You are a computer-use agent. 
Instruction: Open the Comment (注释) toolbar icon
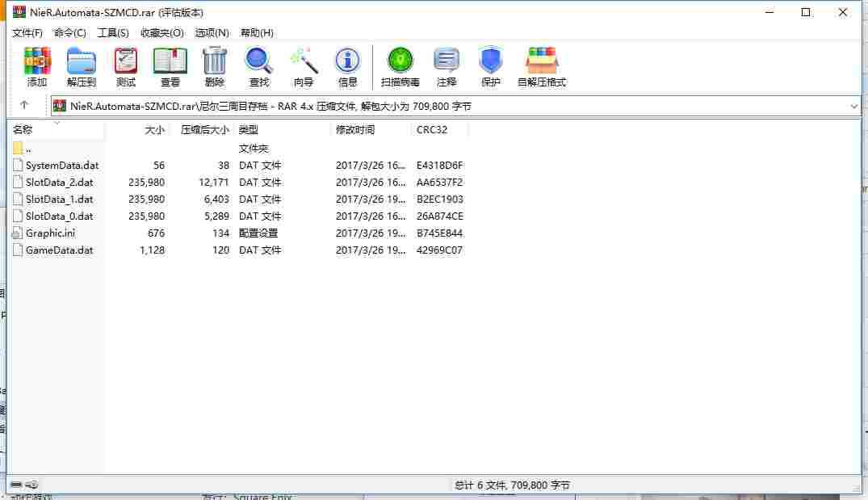(x=447, y=66)
